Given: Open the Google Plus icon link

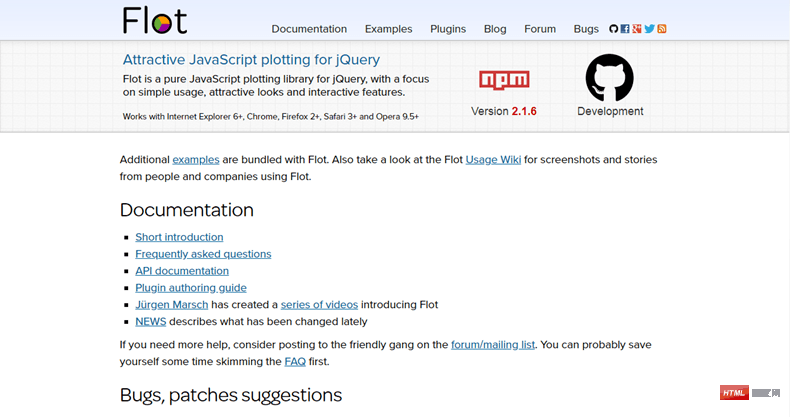Looking at the screenshot, I should click(x=637, y=29).
